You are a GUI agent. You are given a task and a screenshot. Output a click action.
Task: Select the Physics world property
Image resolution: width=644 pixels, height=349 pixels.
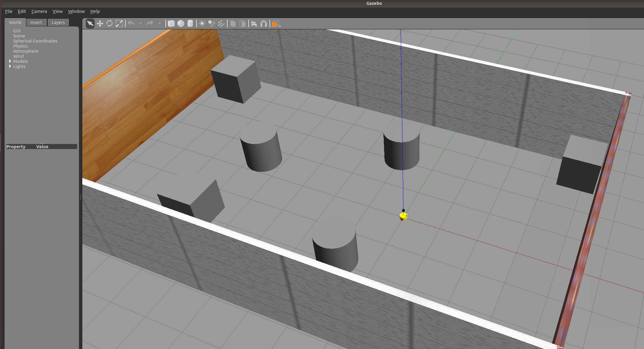coord(21,46)
